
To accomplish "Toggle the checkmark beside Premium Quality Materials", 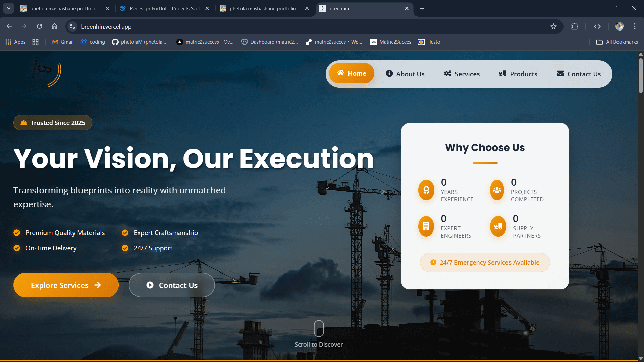I will tap(16, 232).
